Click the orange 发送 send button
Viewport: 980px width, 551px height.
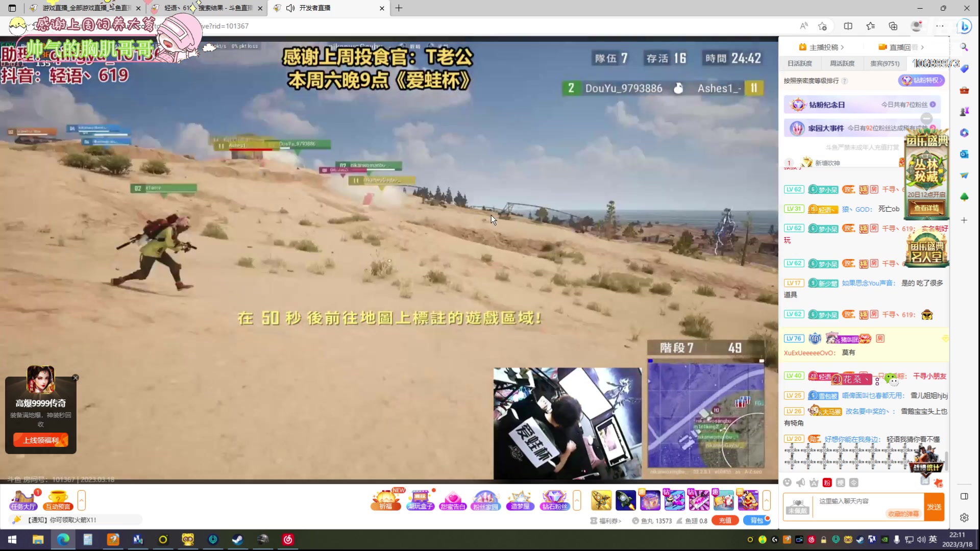pos(934,507)
